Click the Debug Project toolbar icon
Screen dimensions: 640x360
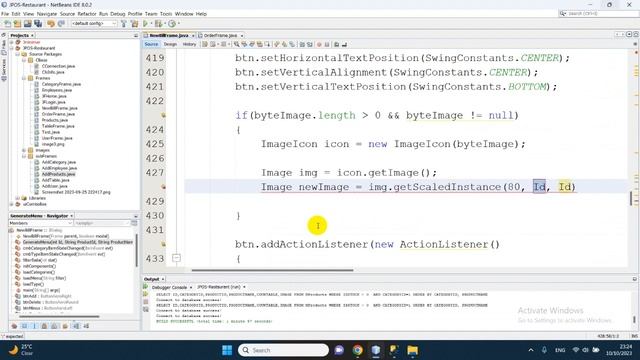(158, 24)
